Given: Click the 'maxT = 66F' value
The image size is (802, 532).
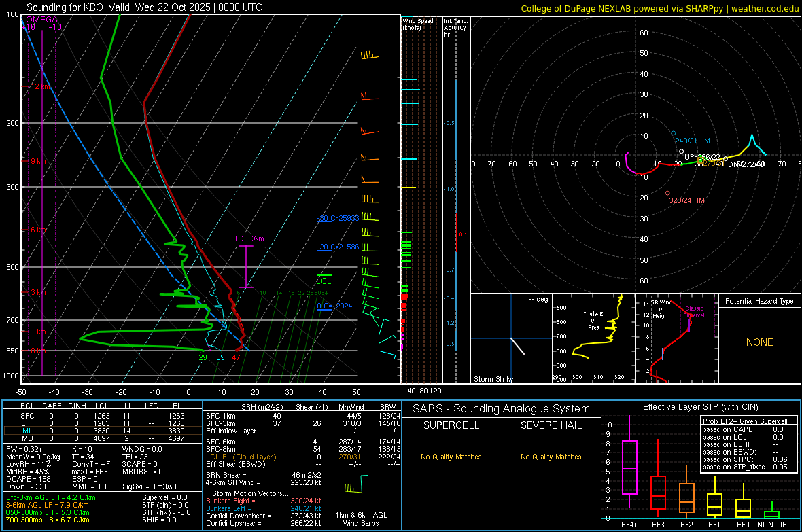Looking at the screenshot, I should pos(90,471).
